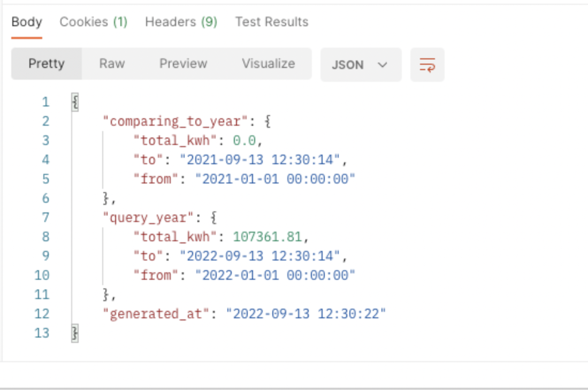Screen dimensions: 588x390
Task: Click the "query_year" key
Action: pyautogui.click(x=148, y=218)
